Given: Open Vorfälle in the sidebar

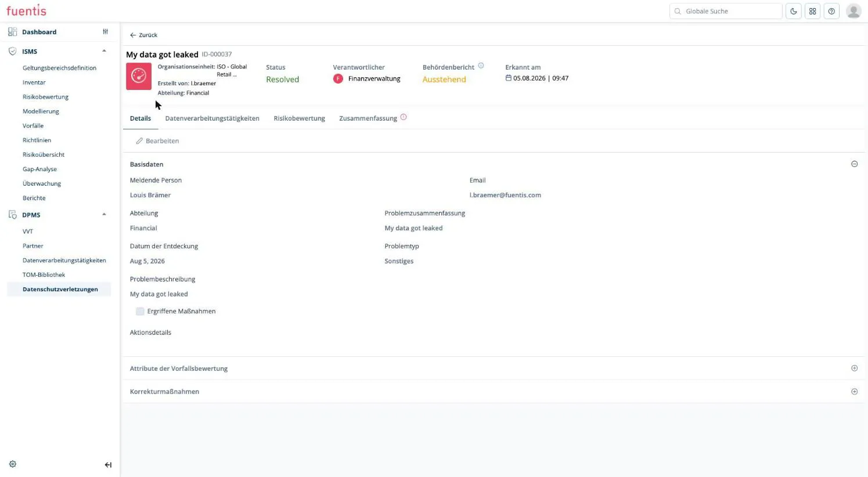Looking at the screenshot, I should [x=33, y=126].
